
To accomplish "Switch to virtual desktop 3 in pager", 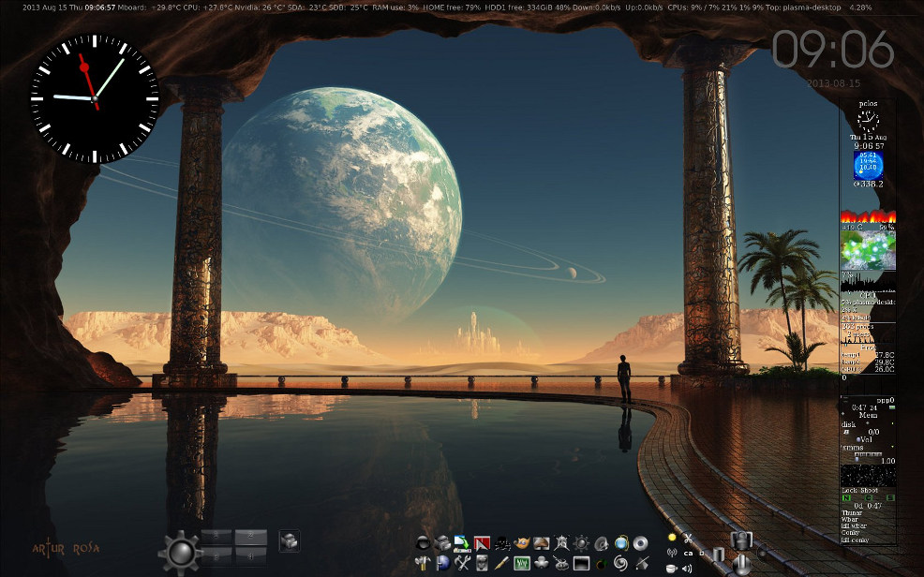I will click(x=216, y=555).
